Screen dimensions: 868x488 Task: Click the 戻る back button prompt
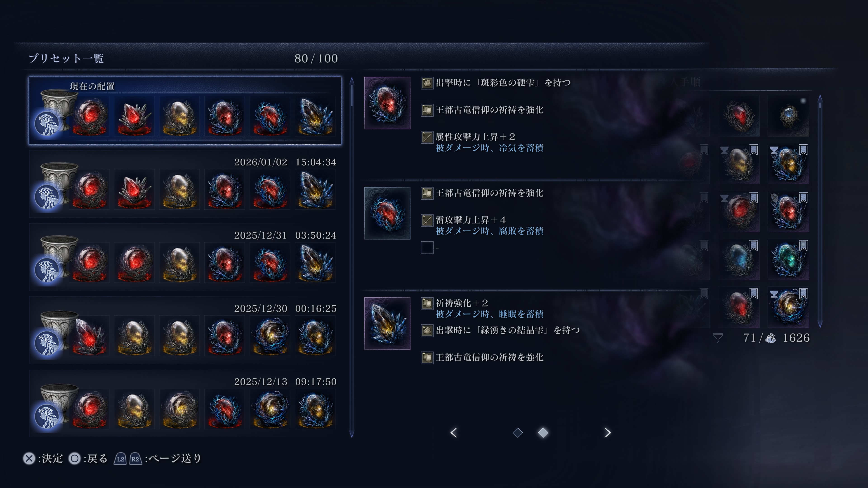click(88, 458)
